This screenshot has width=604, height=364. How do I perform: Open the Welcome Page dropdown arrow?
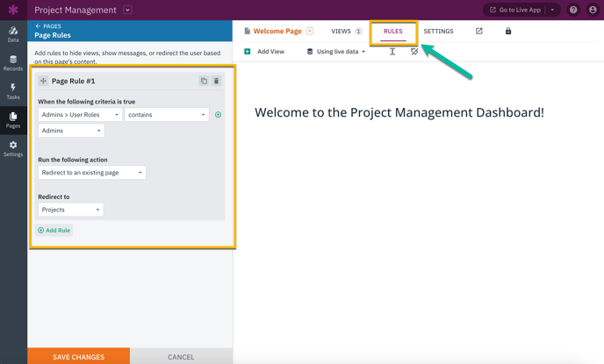(x=310, y=32)
